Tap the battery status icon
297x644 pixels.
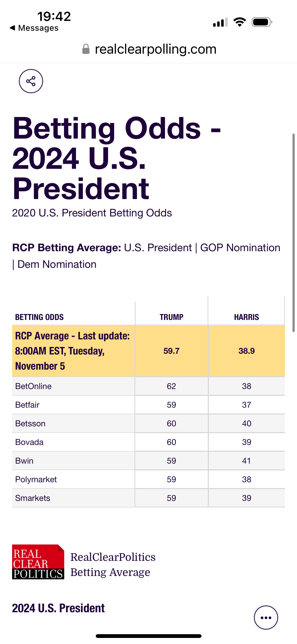pos(262,22)
